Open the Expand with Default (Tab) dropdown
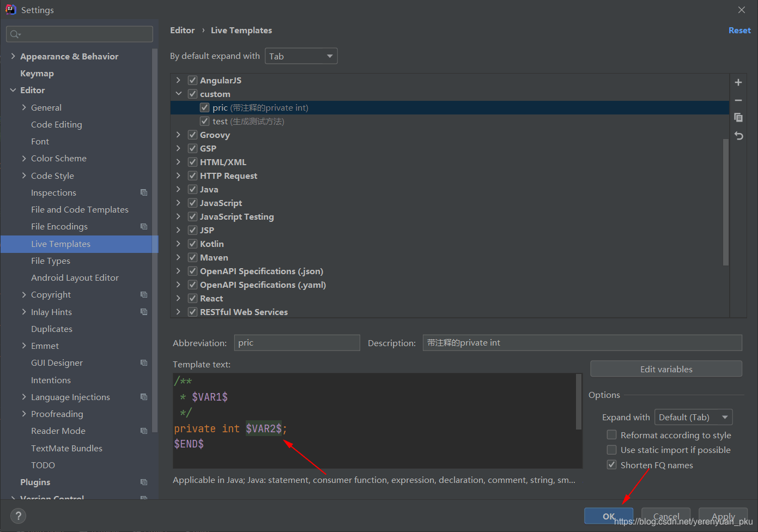Screen dimensions: 758x532 click(694, 417)
